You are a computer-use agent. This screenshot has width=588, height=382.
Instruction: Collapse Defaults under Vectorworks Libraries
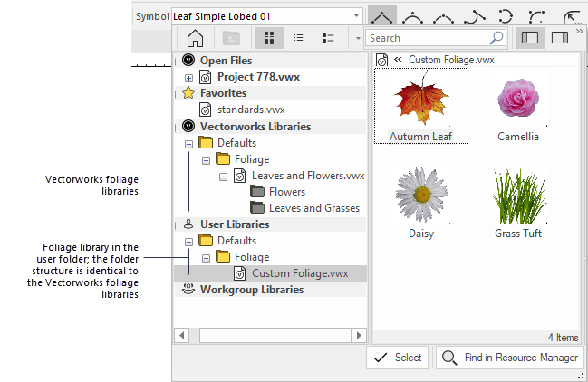(188, 144)
